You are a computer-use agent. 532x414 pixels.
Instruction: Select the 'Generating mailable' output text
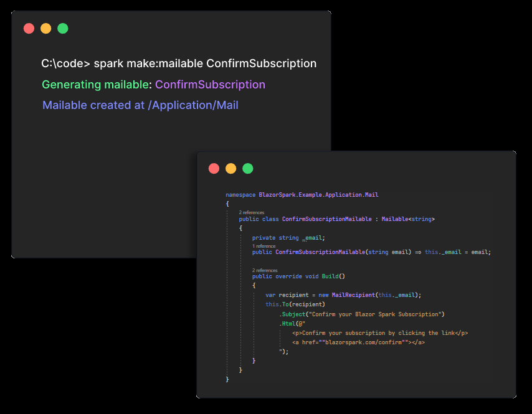point(95,85)
